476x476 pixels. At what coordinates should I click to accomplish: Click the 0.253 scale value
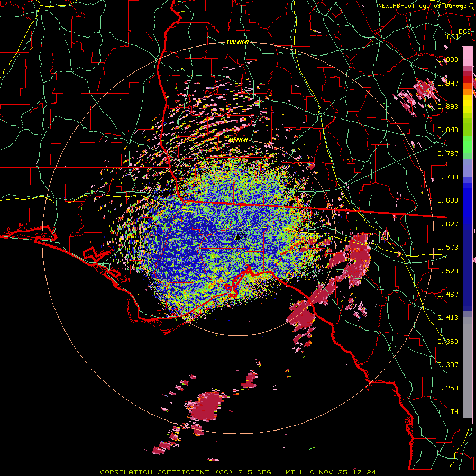[x=448, y=388]
